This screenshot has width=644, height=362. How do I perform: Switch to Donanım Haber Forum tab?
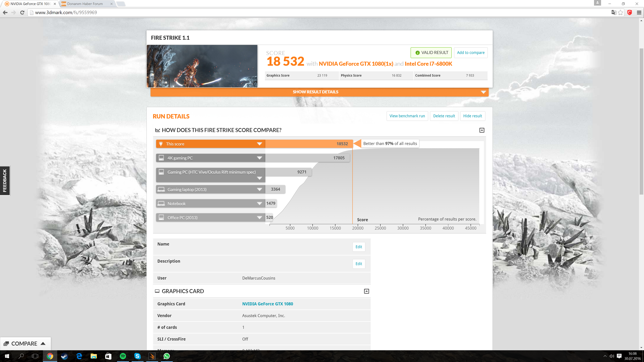(x=85, y=4)
